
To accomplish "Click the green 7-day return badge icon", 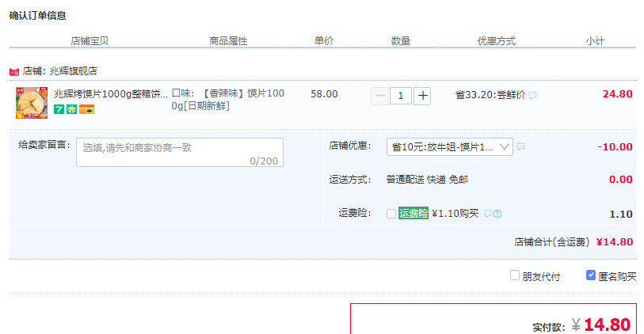I will (59, 109).
